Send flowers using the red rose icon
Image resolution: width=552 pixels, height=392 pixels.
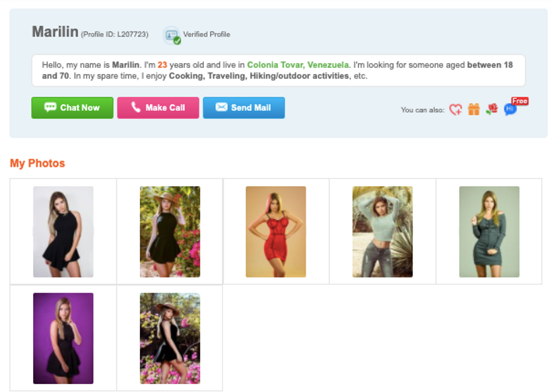click(492, 109)
